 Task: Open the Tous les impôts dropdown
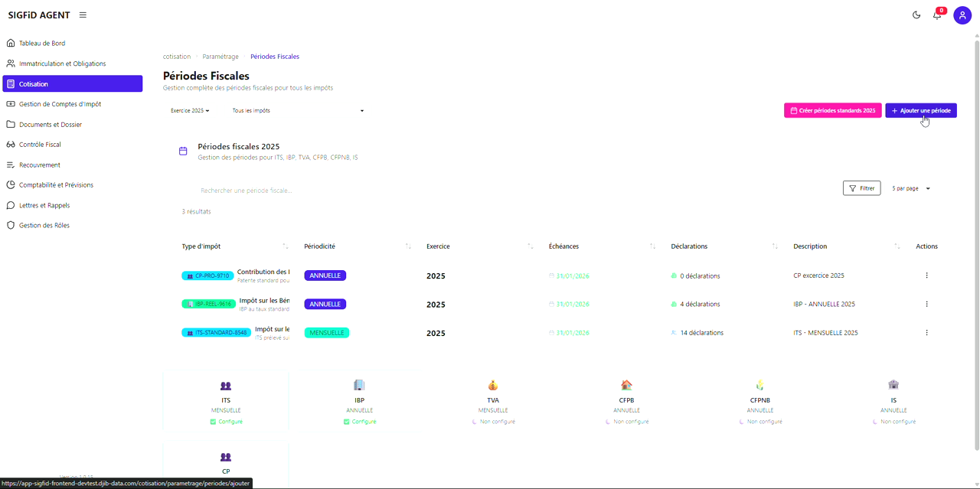tap(298, 111)
